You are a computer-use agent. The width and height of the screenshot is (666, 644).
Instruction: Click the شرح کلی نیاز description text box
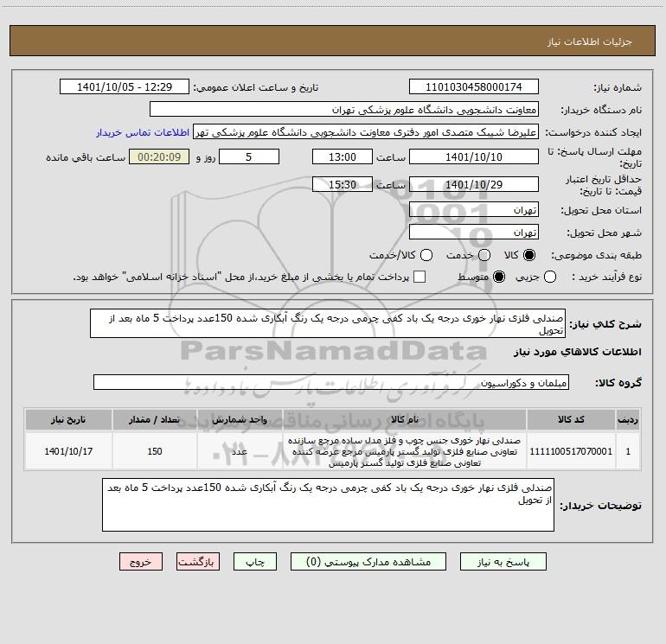point(328,323)
